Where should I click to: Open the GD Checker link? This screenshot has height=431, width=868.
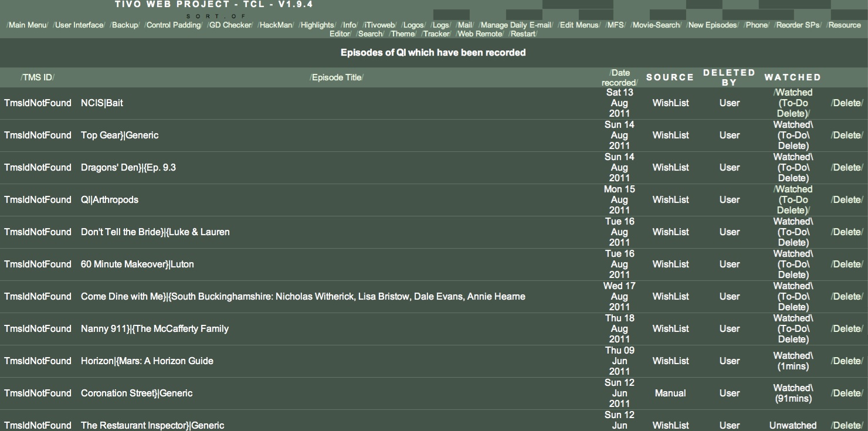click(230, 25)
